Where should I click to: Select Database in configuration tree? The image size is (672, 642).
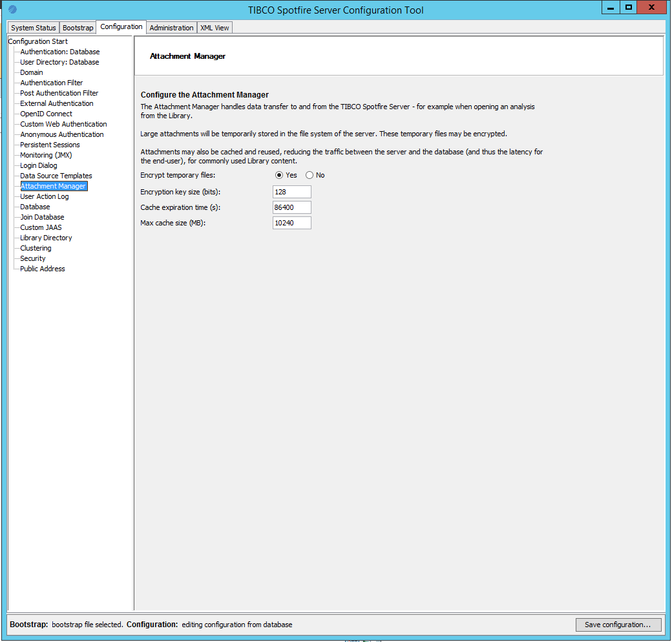tap(35, 207)
